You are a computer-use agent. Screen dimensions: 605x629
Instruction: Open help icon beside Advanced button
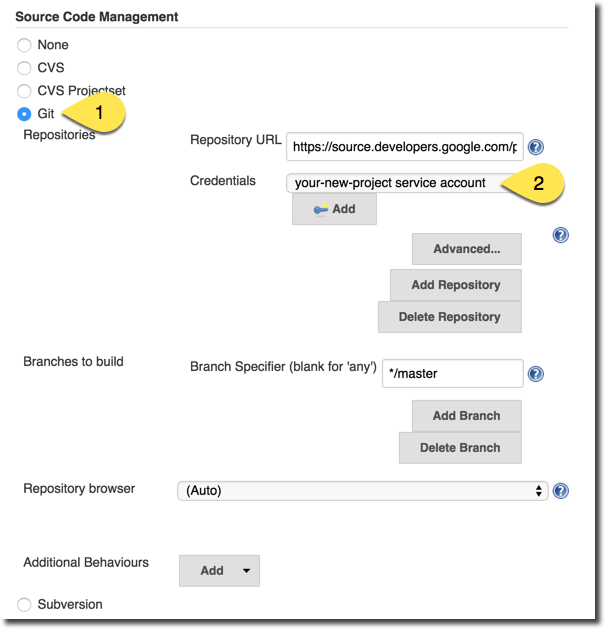coord(560,235)
